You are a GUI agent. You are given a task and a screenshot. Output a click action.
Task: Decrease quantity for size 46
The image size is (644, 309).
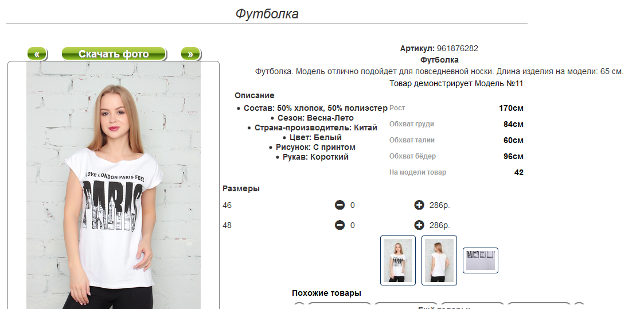(339, 205)
